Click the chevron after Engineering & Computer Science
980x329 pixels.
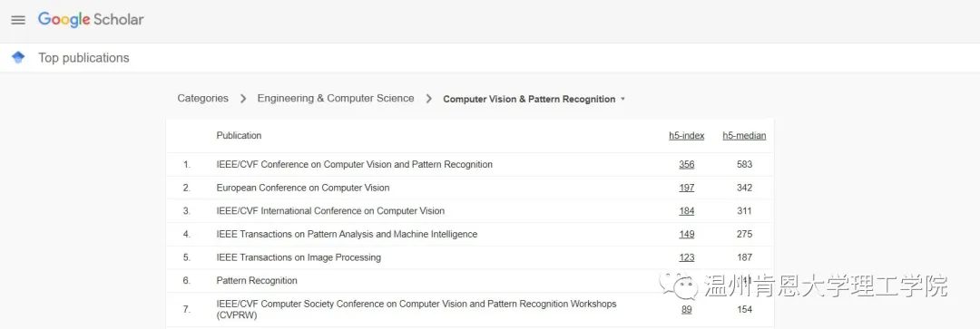pos(428,99)
